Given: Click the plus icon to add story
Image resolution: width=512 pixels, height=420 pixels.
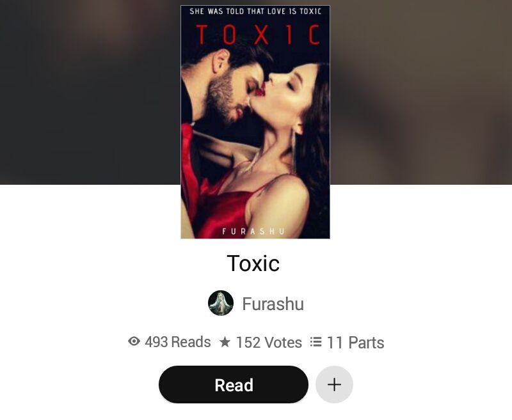Looking at the screenshot, I should tap(334, 384).
